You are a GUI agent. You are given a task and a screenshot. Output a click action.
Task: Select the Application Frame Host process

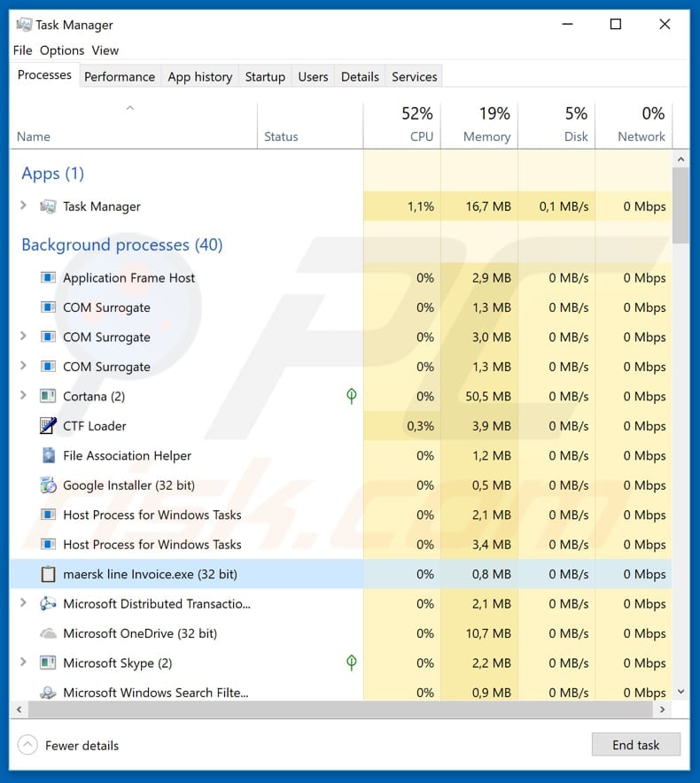tap(341, 277)
